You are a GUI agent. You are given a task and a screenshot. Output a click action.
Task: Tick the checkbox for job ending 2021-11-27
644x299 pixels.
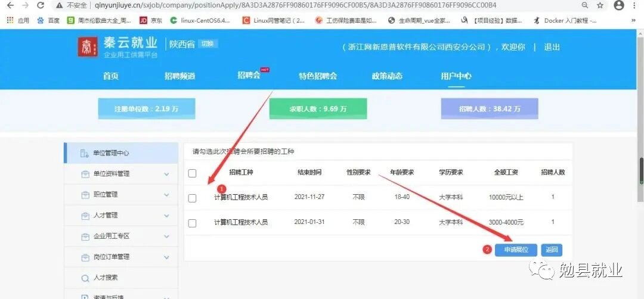192,198
